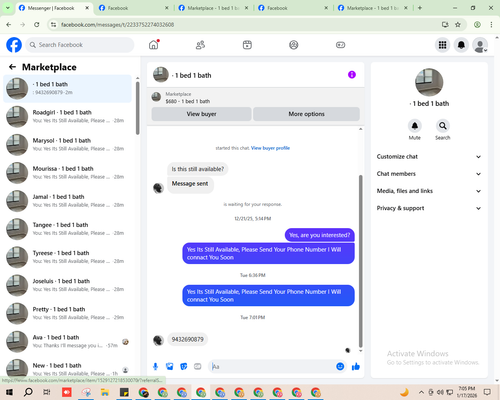
Task: Open the Gaming controller icon
Action: click(340, 45)
